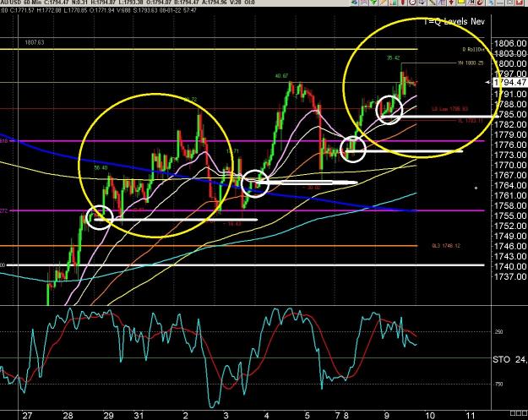Click the 40.67 swing label
This screenshot has width=528, height=420.
[281, 76]
